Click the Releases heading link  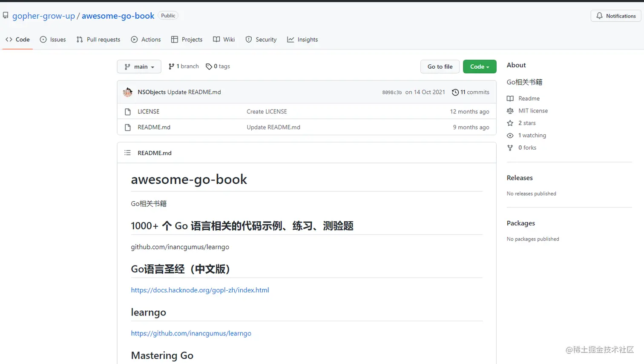(x=520, y=178)
